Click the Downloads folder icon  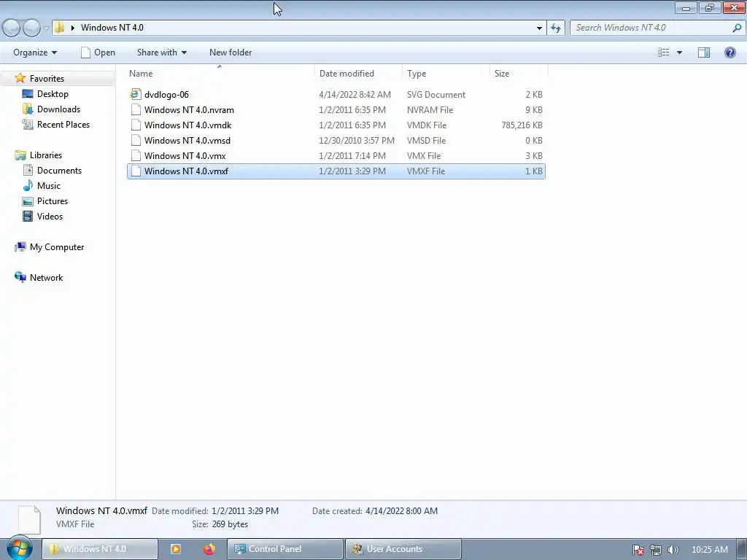pyautogui.click(x=28, y=109)
